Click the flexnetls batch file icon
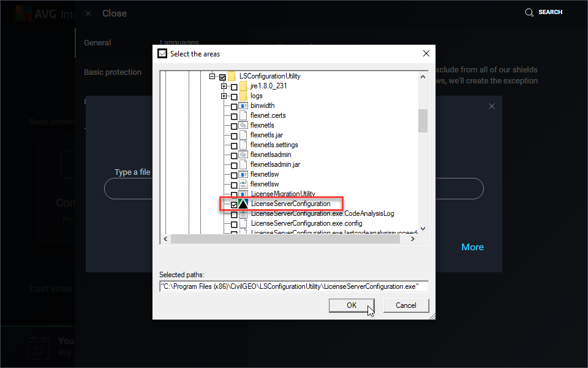The image size is (588, 368). click(x=243, y=125)
